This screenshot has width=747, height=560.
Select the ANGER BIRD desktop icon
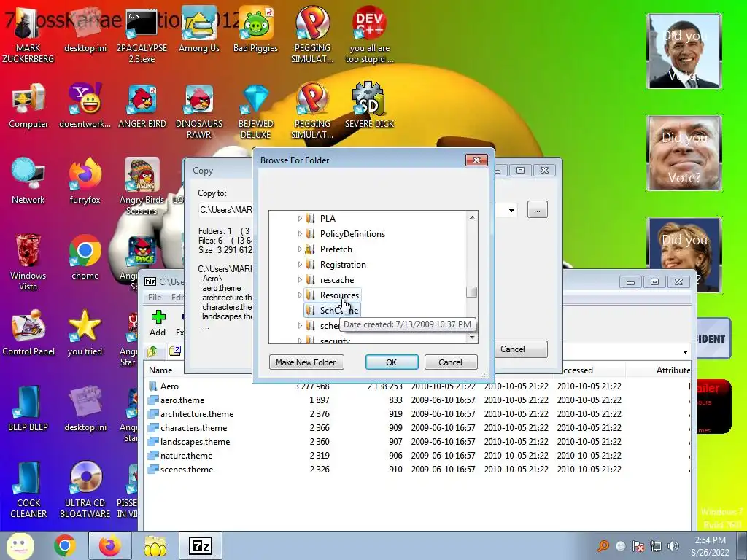tap(142, 106)
